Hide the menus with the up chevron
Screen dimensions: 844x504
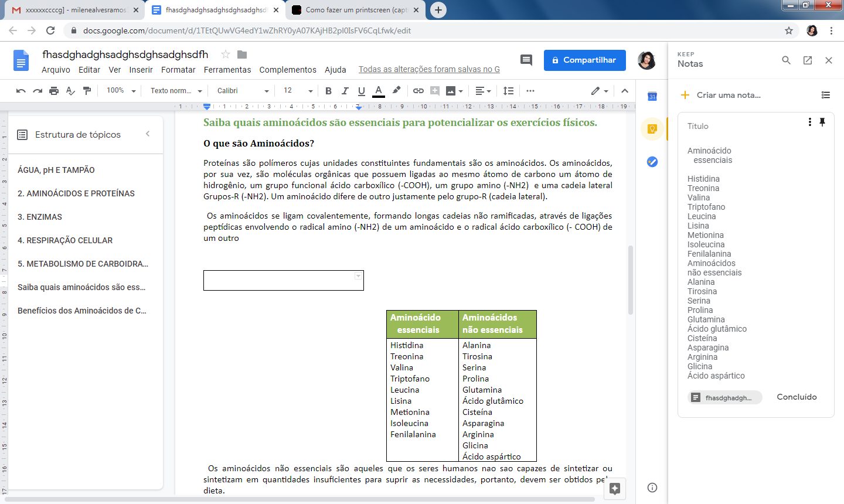point(625,91)
